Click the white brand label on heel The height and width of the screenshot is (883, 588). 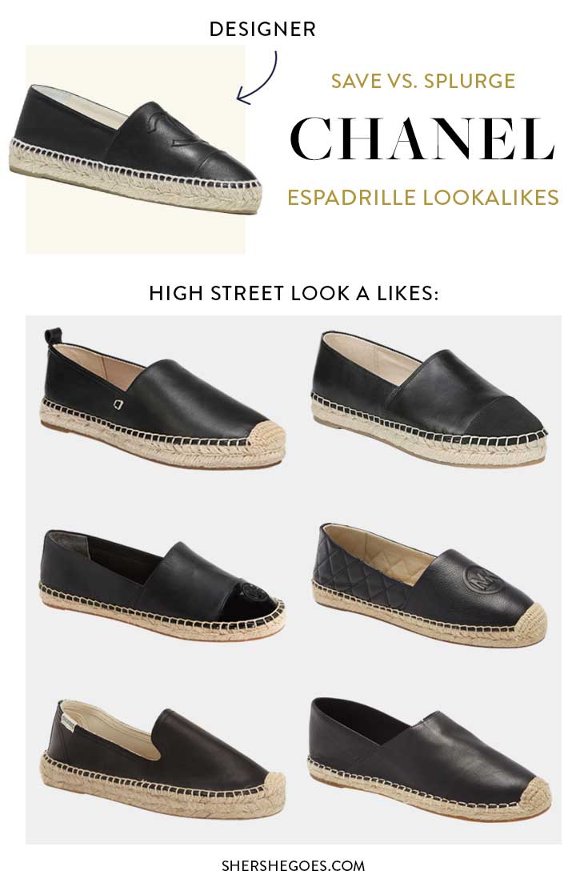[x=67, y=723]
